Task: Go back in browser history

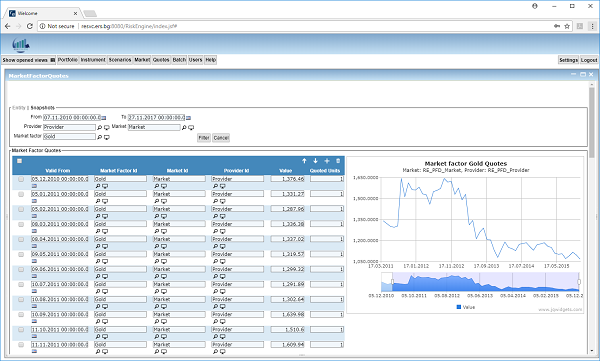Action: coord(8,26)
